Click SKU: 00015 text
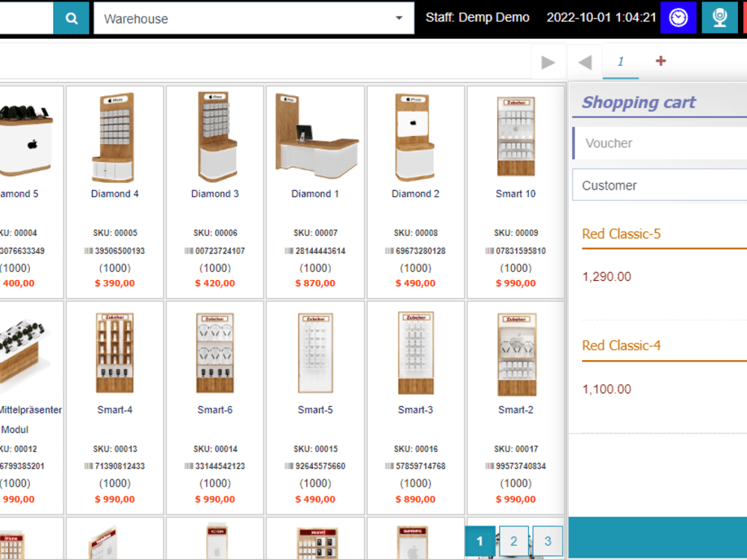The height and width of the screenshot is (560, 747). (315, 449)
